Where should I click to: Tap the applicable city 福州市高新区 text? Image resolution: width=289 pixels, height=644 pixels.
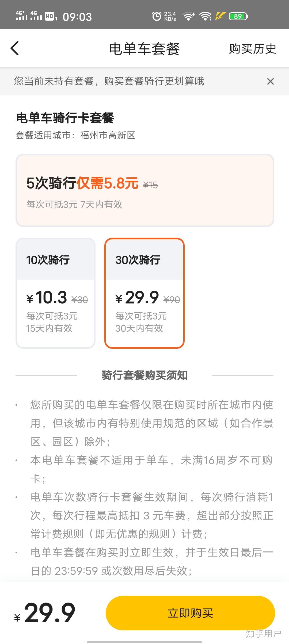108,135
